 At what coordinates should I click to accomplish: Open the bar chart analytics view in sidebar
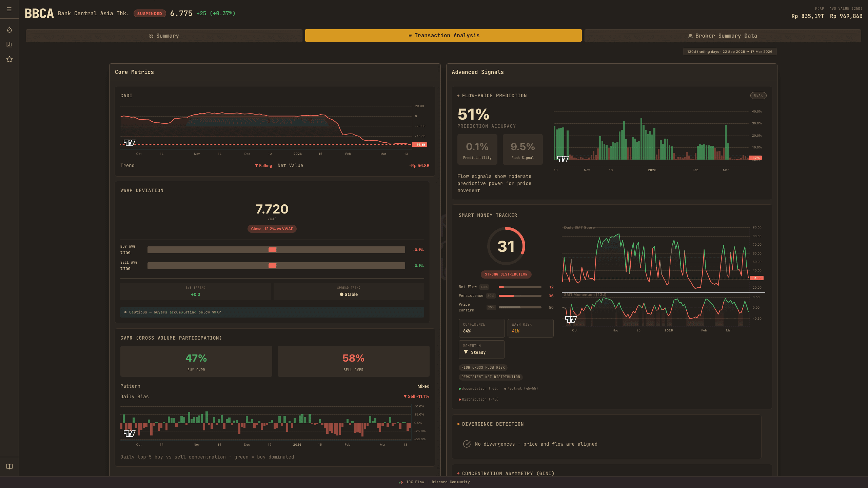9,44
